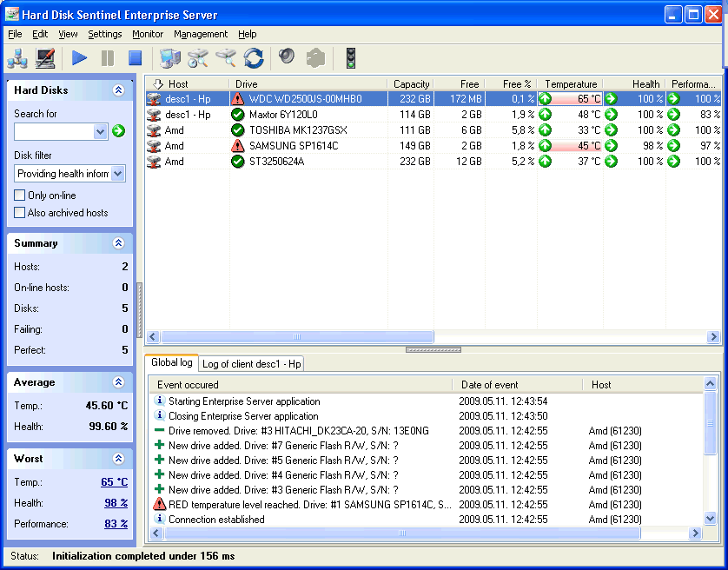Viewport: 728px width, 570px height.
Task: Click right arrow of disk list scrollbar
Action: [713, 336]
